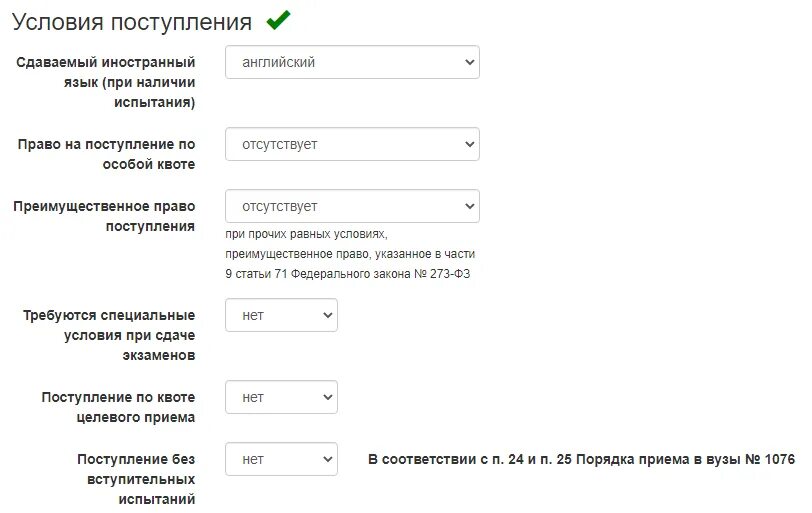Click the Право на поступление по особой квоте label
This screenshot has width=812, height=513.
click(106, 154)
